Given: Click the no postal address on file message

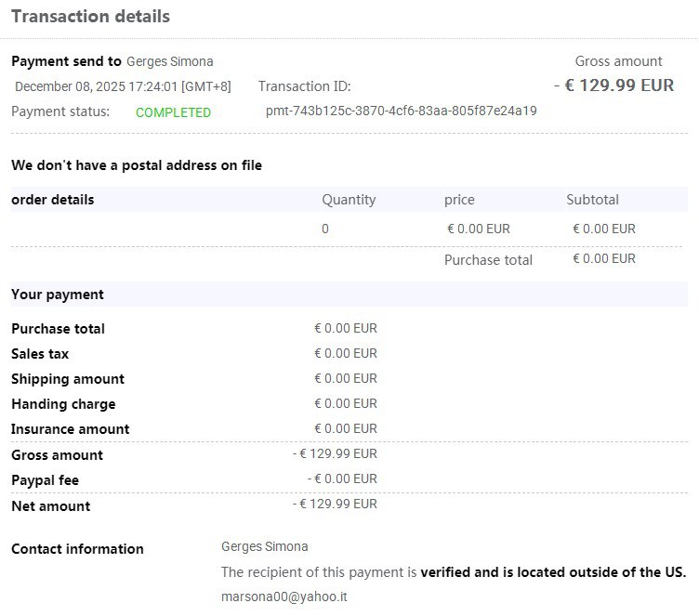Looking at the screenshot, I should click(137, 165).
